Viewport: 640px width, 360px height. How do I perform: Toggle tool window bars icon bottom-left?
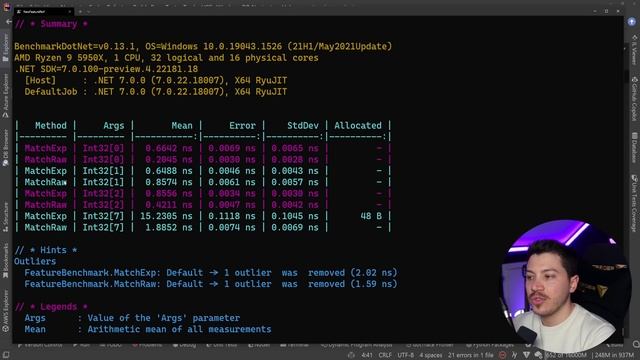point(6,355)
